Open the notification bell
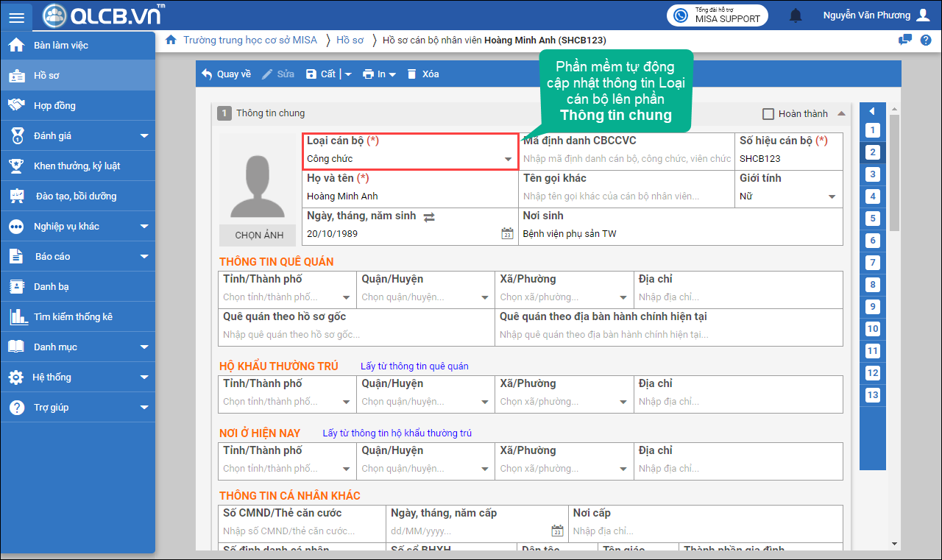 click(796, 15)
